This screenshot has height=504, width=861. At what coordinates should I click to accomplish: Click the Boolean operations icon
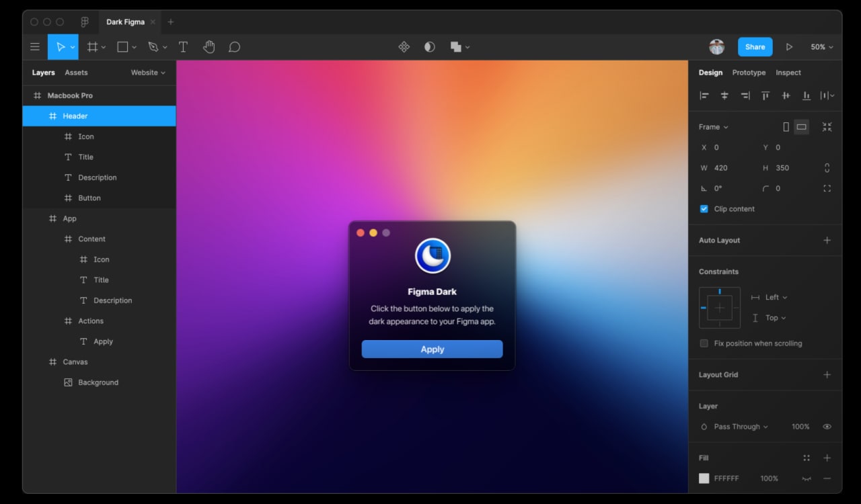(456, 47)
